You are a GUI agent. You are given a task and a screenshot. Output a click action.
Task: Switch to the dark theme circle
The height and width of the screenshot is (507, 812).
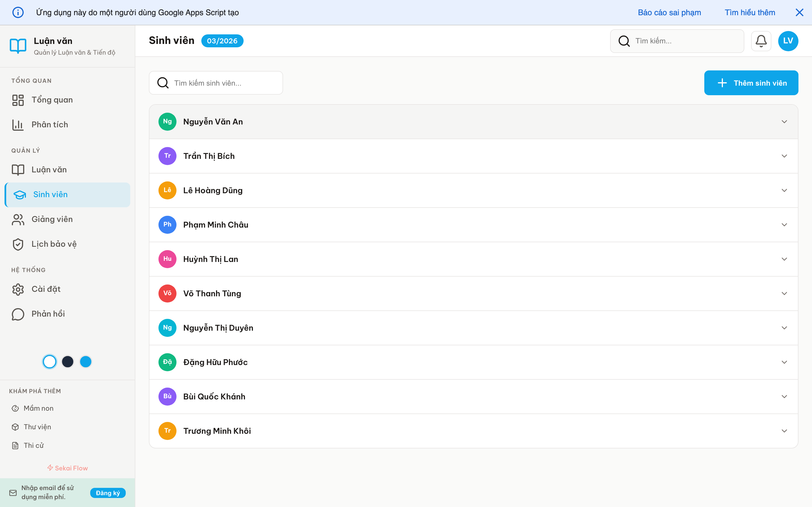pyautogui.click(x=68, y=361)
